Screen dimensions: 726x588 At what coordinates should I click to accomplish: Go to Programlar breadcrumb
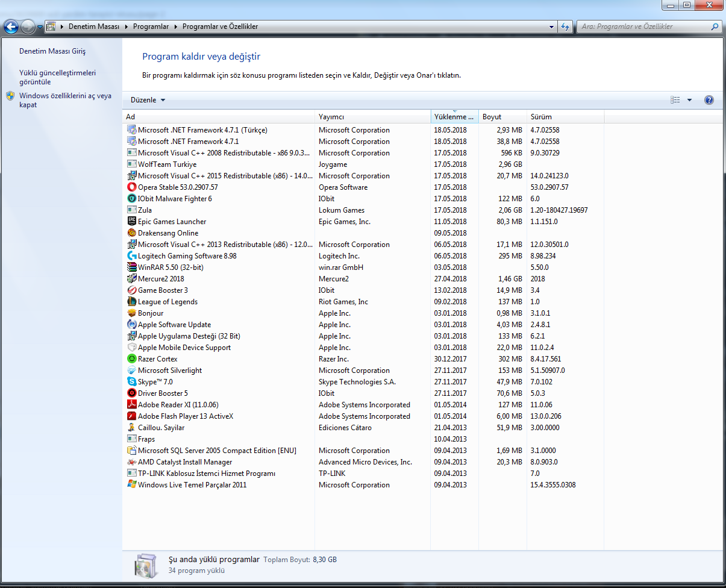[x=151, y=27]
